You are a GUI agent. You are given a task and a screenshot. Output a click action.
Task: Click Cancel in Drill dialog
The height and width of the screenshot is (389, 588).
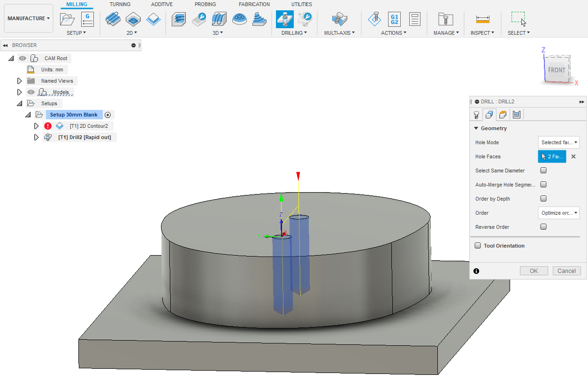point(567,271)
